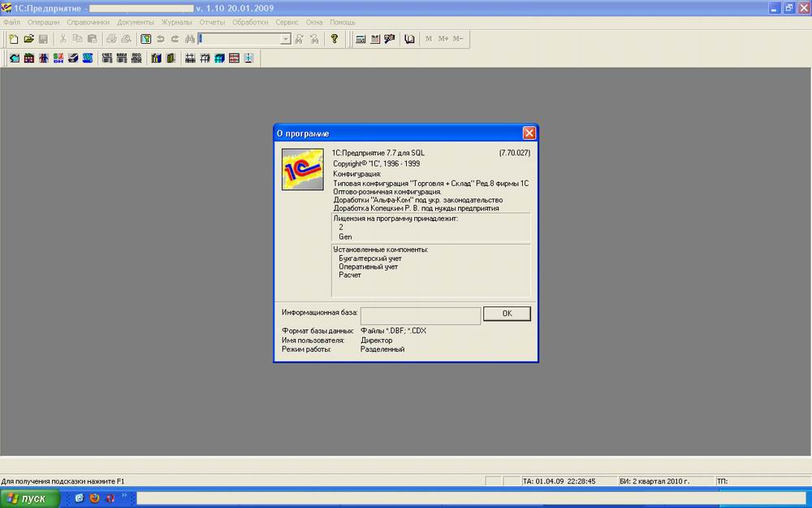Viewport: 812px width, 508px height.
Task: Click the text "1С:Предприятие 7.7 для SQL"
Action: coord(378,153)
